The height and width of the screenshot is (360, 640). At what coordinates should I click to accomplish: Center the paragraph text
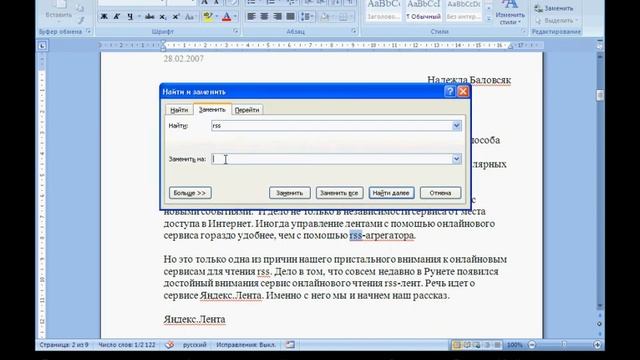pyautogui.click(x=264, y=17)
